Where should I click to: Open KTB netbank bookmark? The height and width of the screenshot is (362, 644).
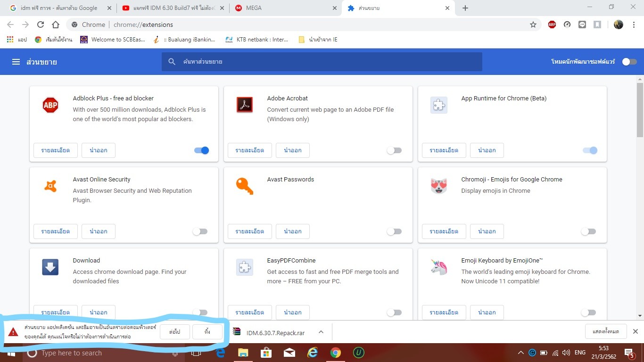tap(257, 40)
